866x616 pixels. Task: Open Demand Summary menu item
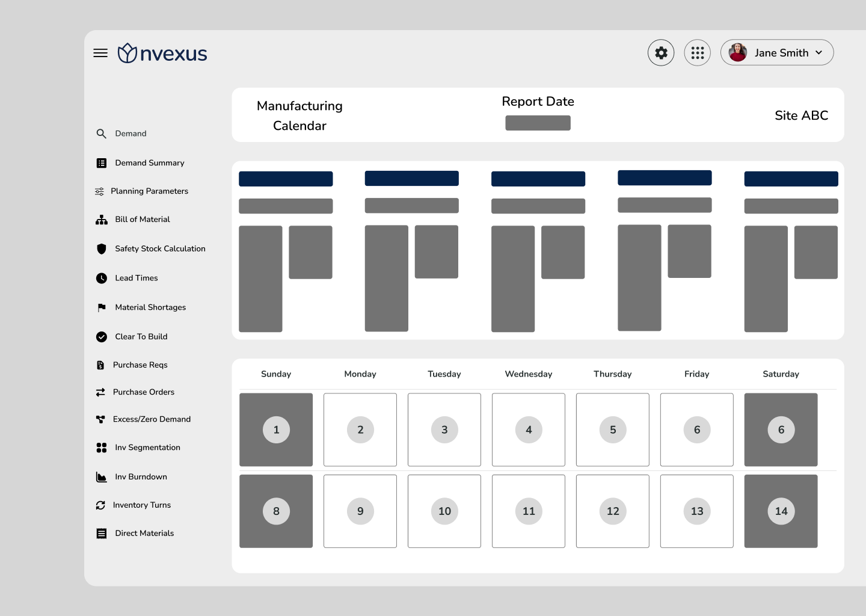click(150, 163)
